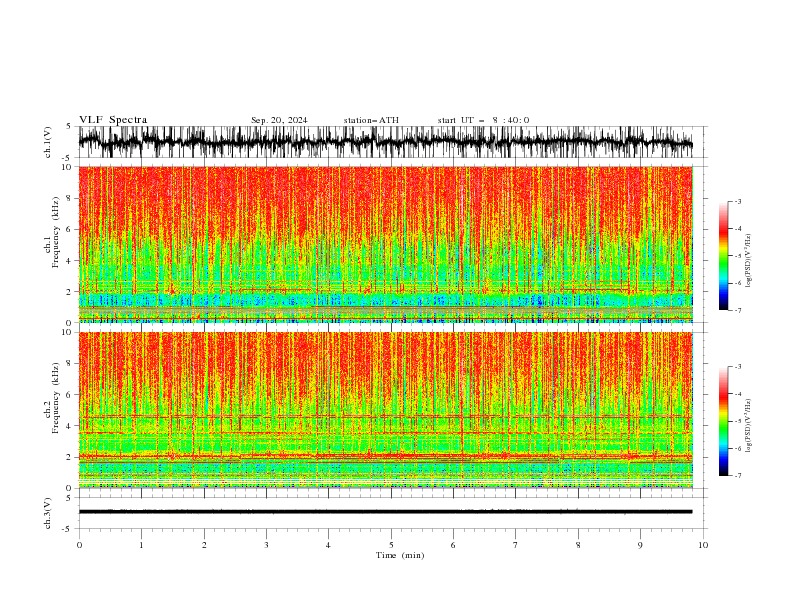
Task: Click the "start UT = 8:40:0" header text
Action: pyautogui.click(x=483, y=120)
